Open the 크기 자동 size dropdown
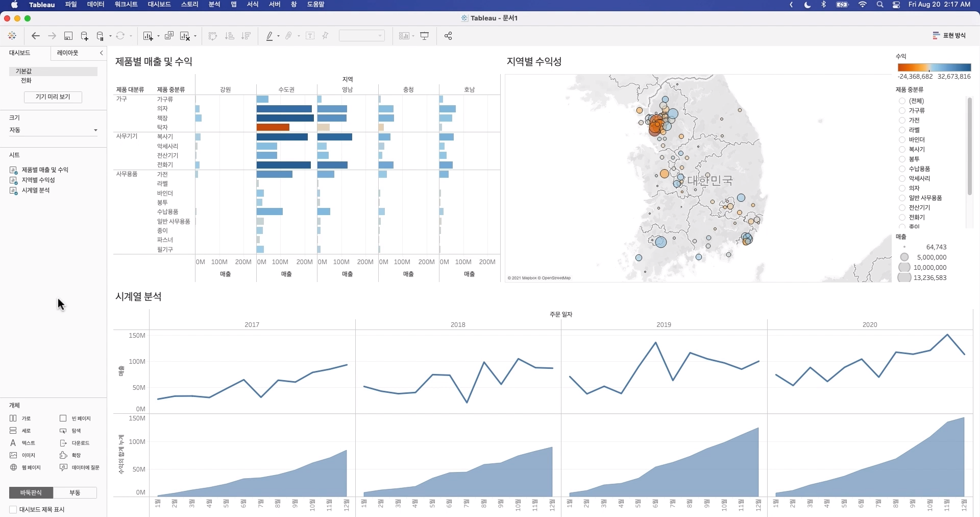The width and height of the screenshot is (980, 517). click(x=53, y=130)
